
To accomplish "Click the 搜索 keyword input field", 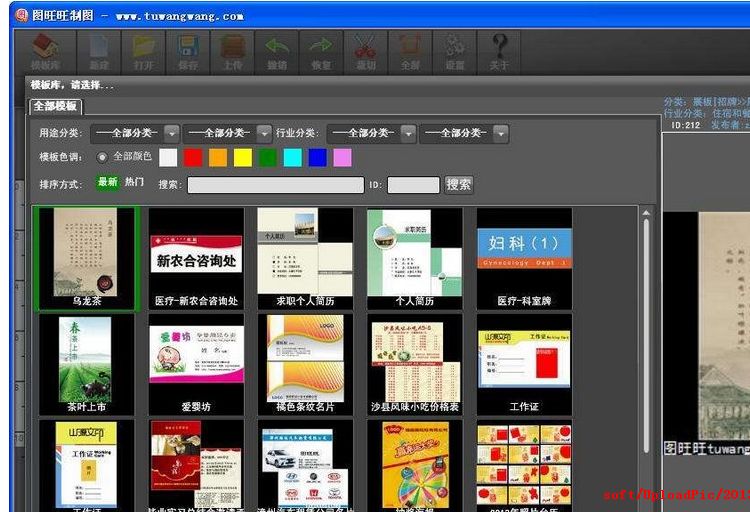I will click(275, 185).
